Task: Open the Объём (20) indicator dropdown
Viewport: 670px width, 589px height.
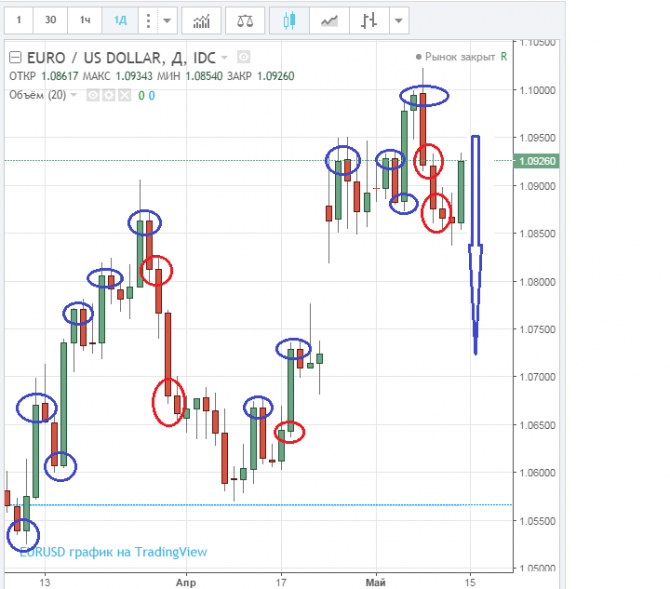Action: pos(74,94)
